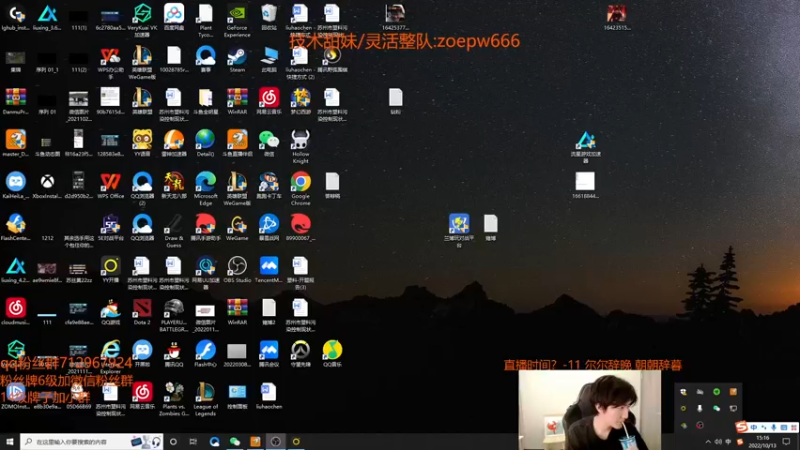Switch to YY app in taskbar
Viewport: 800px width, 450px height.
tap(296, 441)
